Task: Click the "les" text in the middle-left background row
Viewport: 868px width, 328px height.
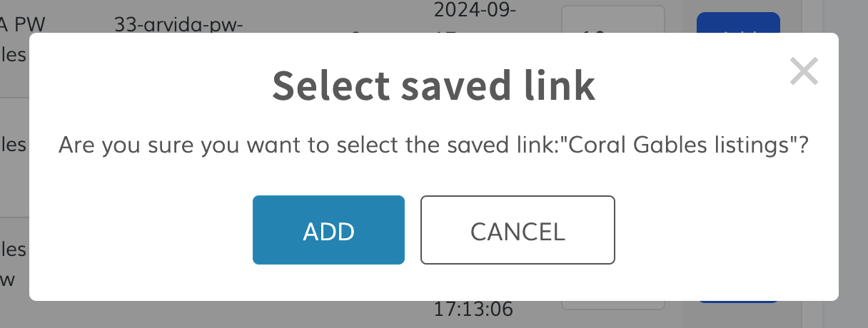Action: click(x=14, y=145)
